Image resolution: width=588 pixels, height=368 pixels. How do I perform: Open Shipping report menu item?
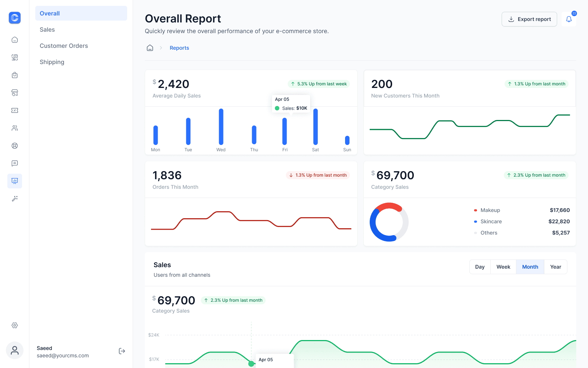pyautogui.click(x=81, y=62)
